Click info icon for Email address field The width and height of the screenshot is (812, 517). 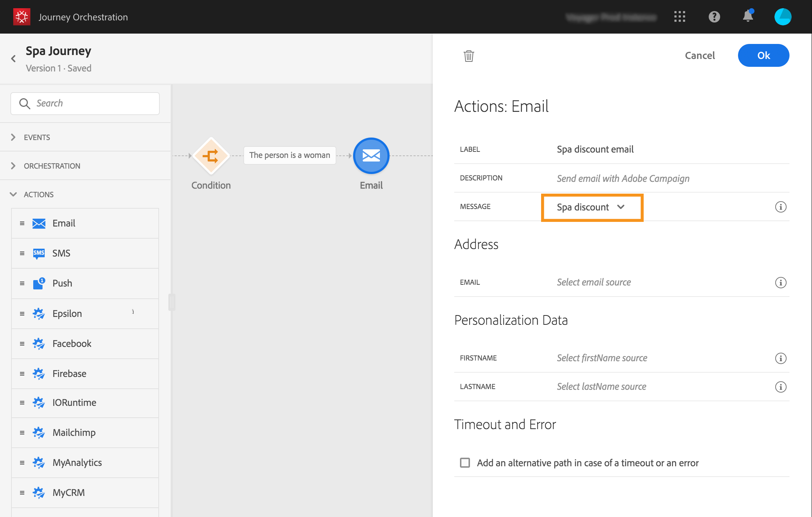(x=781, y=283)
